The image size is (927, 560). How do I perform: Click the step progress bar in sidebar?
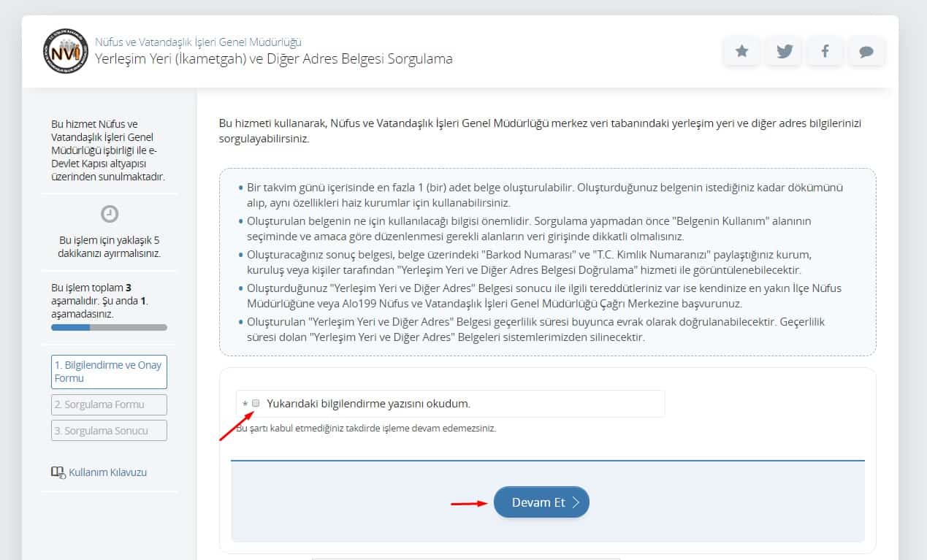[x=110, y=328]
